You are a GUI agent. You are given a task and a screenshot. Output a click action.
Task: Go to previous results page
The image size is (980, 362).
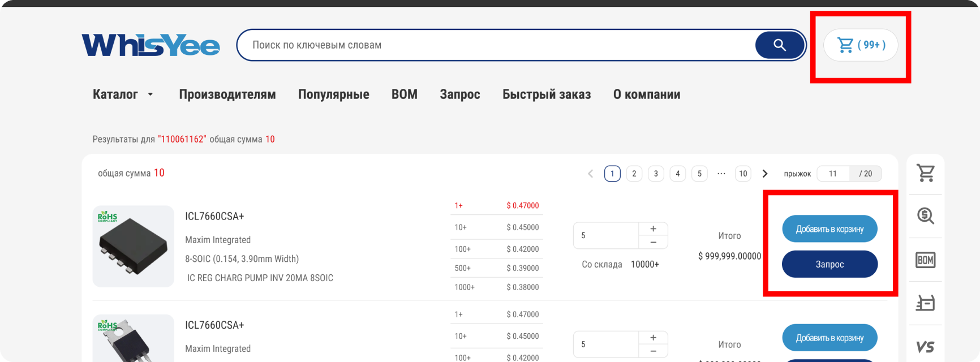(x=591, y=174)
